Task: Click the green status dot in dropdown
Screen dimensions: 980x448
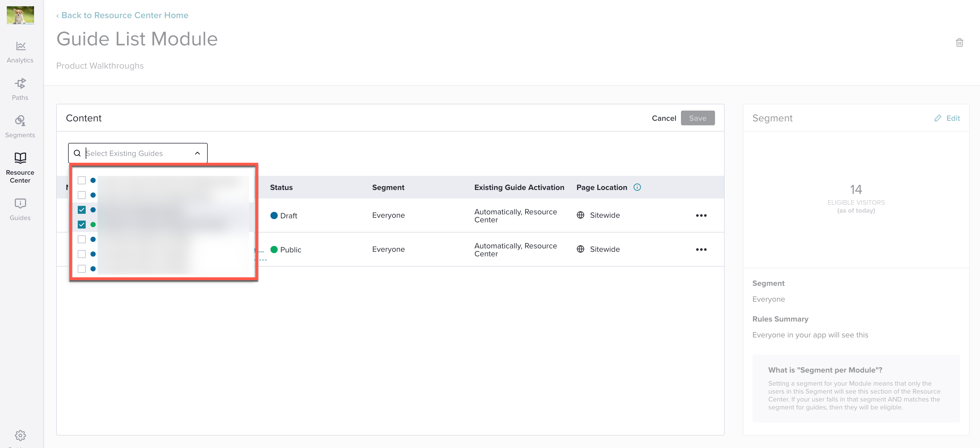Action: point(93,224)
